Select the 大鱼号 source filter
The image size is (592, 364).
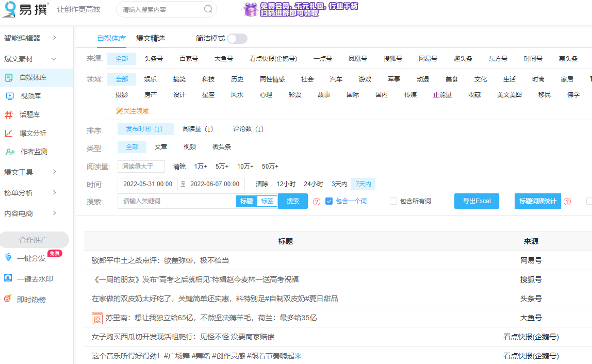[x=224, y=59]
